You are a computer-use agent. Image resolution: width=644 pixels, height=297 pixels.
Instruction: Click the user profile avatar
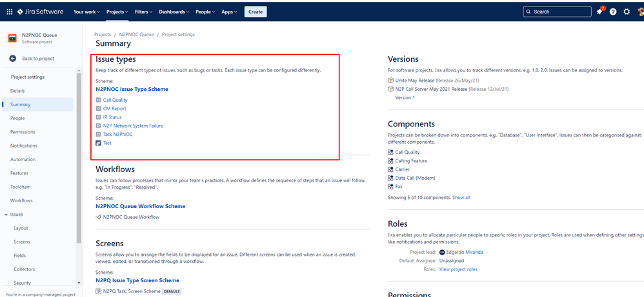click(x=640, y=12)
